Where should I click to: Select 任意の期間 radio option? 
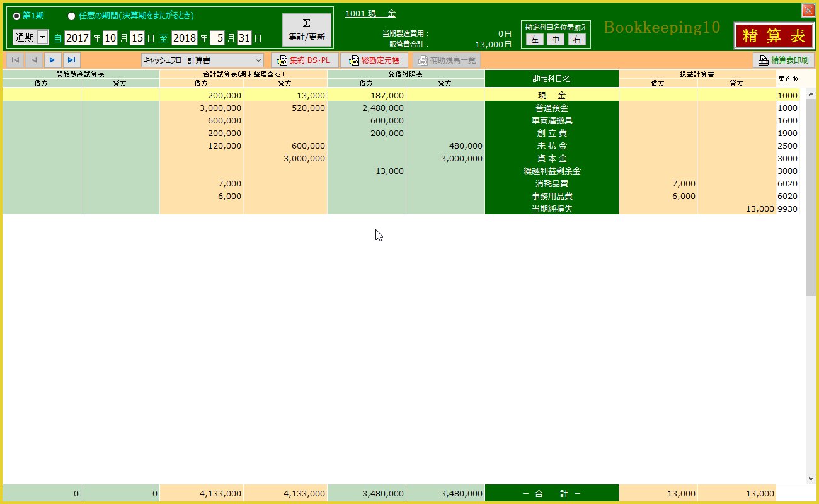point(71,16)
